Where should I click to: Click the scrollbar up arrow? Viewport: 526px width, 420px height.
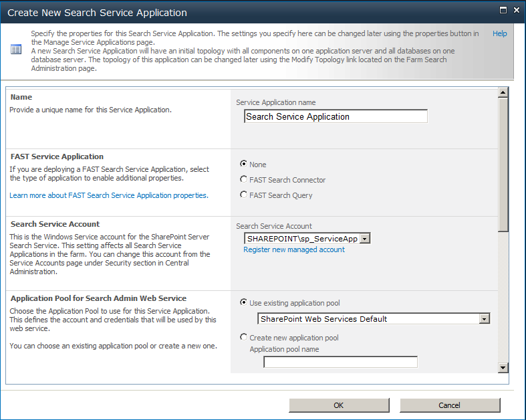click(x=503, y=92)
